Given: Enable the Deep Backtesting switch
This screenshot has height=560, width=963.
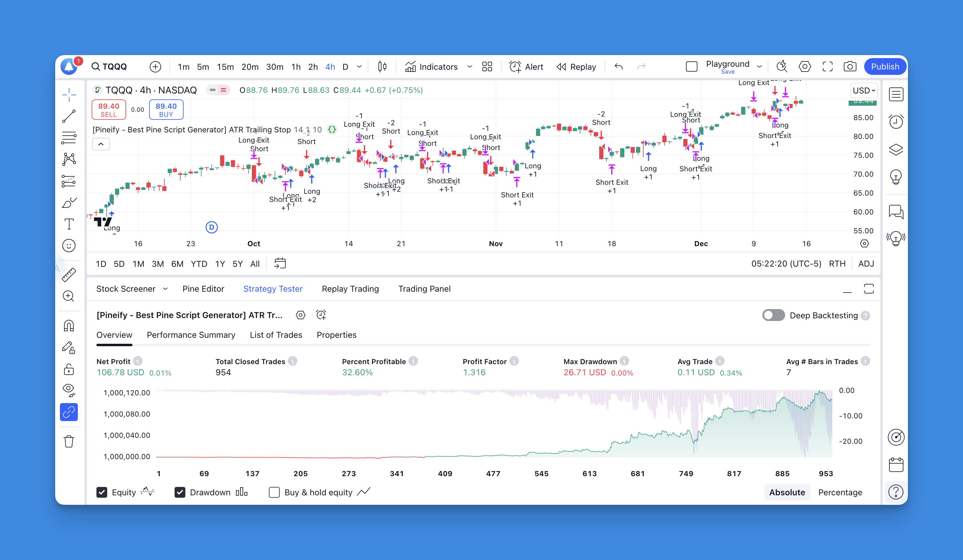Looking at the screenshot, I should coord(773,315).
